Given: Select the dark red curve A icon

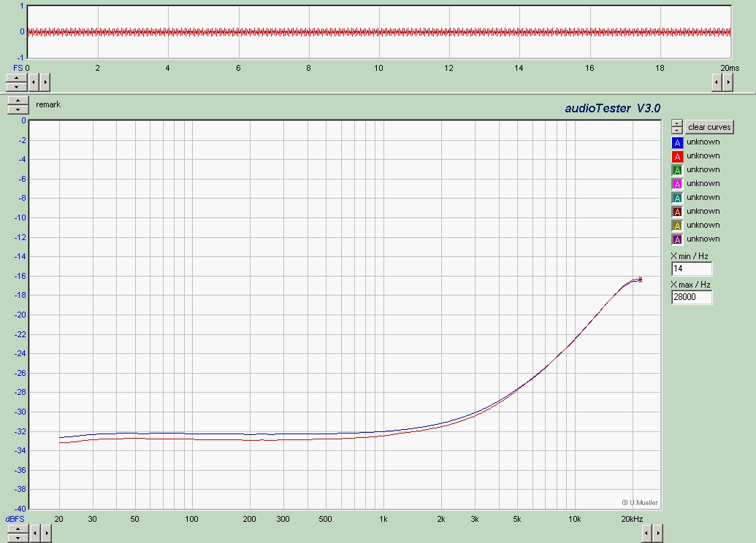Looking at the screenshot, I should click(x=677, y=212).
